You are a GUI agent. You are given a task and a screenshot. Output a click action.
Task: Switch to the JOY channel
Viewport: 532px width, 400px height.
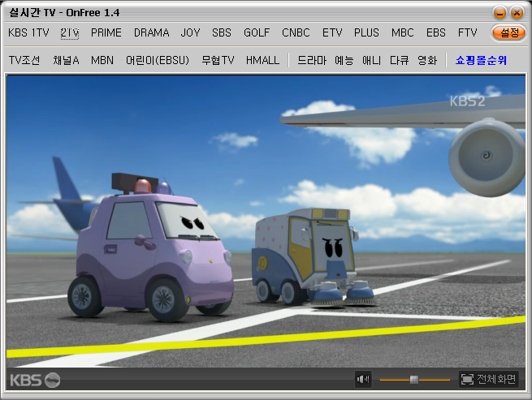pos(190,33)
